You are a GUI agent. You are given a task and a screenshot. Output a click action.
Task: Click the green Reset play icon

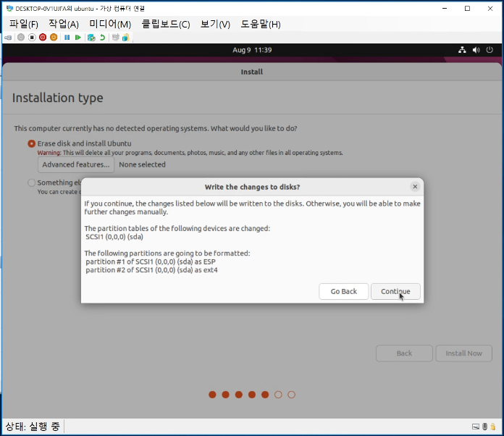click(x=77, y=37)
